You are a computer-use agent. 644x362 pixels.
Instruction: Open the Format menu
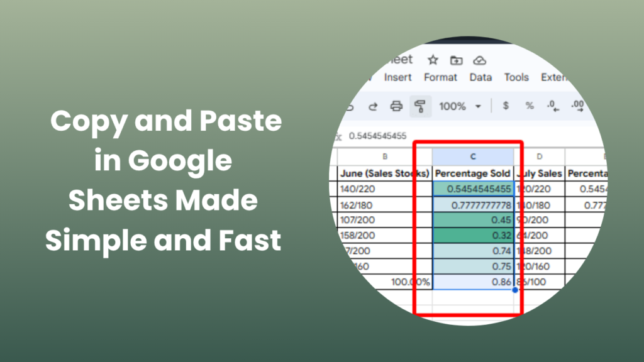click(440, 77)
